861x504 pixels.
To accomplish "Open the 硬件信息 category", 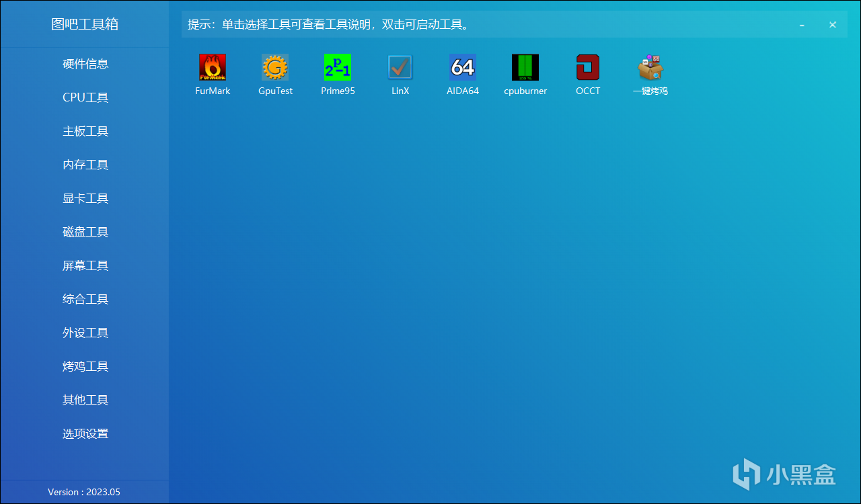I will pos(85,64).
